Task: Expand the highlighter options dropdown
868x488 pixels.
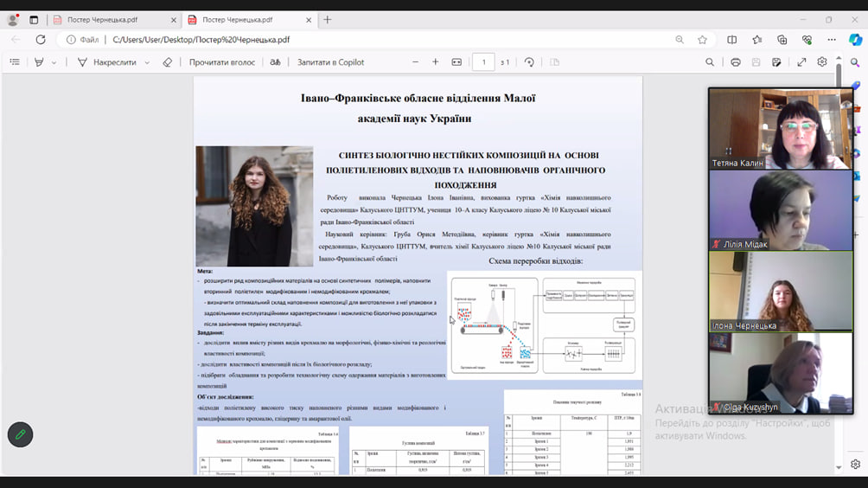Action: pos(54,62)
